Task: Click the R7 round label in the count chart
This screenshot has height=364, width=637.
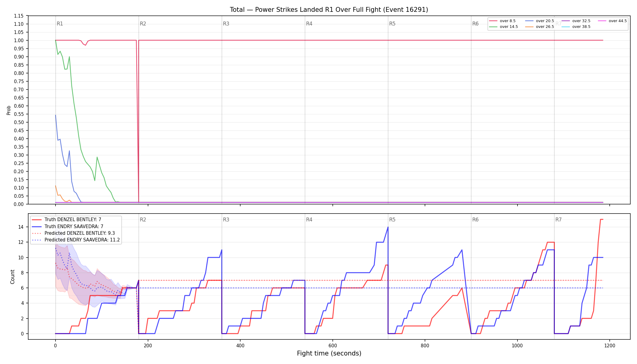Action: click(558, 220)
